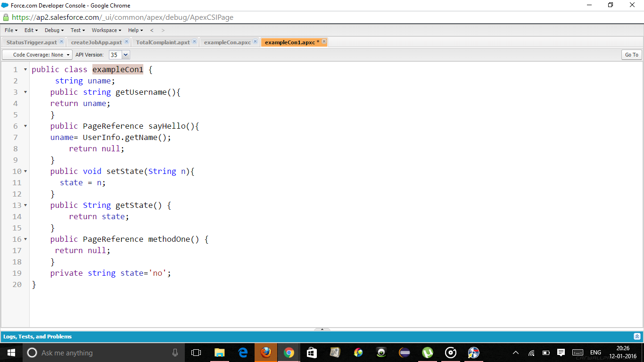Fold the getUsername method at line 3

coord(25,92)
